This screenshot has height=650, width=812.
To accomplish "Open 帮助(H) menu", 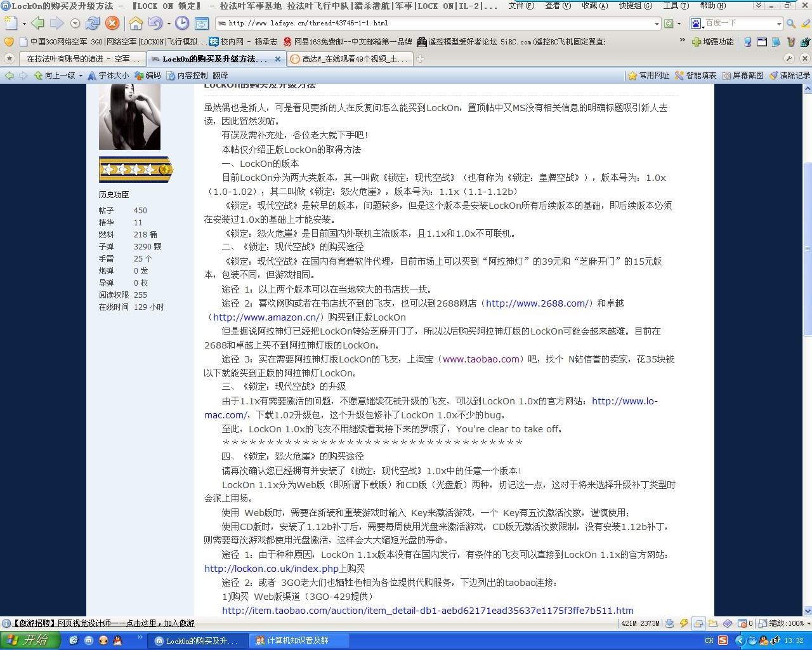I will pyautogui.click(x=713, y=6).
